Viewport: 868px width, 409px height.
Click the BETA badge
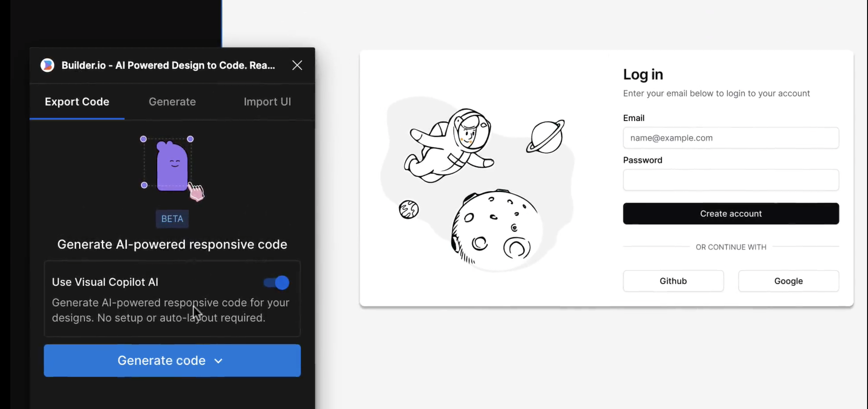[172, 219]
